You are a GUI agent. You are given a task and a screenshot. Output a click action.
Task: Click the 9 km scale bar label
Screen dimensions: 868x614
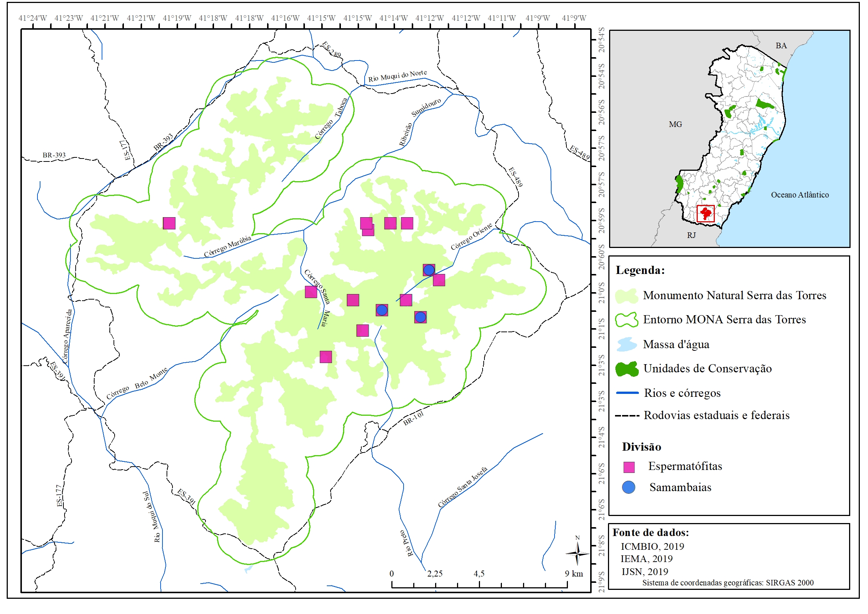(573, 574)
